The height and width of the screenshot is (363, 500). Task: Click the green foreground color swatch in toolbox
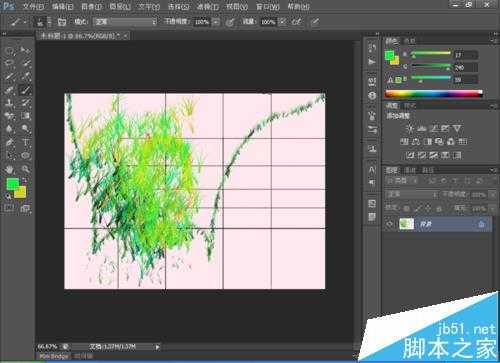(x=12, y=184)
